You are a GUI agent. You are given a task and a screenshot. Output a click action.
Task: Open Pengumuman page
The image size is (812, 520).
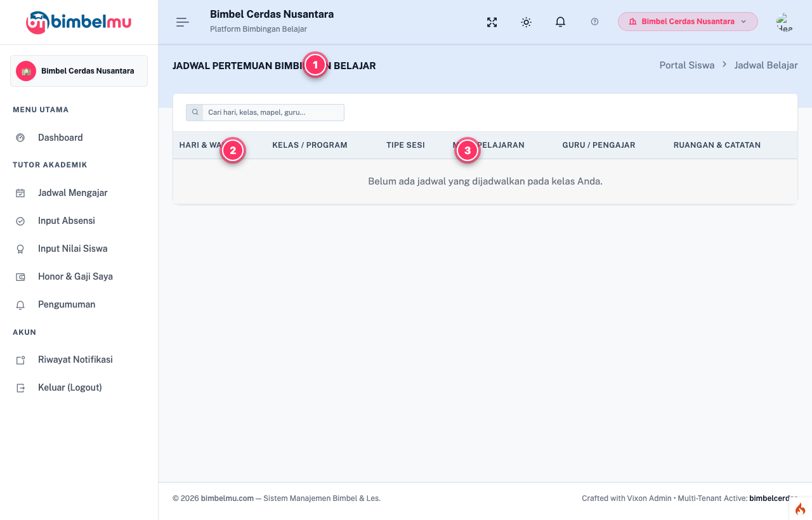[x=67, y=304]
